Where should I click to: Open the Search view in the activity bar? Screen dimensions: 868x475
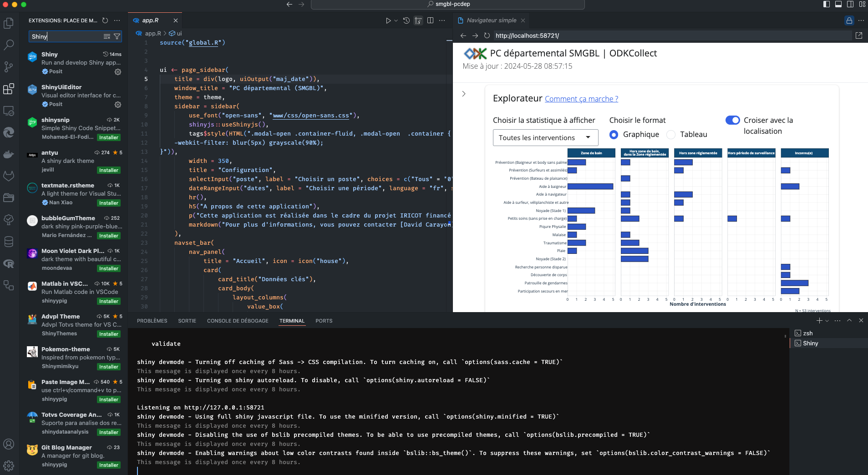[9, 45]
